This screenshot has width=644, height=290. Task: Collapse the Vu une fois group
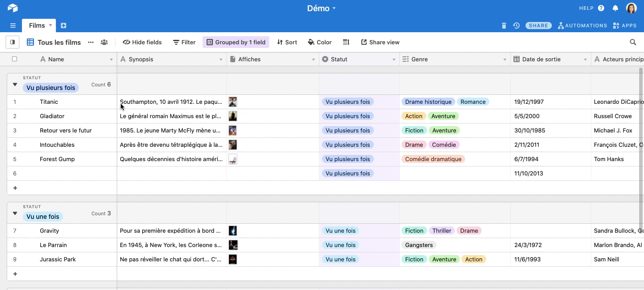pyautogui.click(x=15, y=213)
